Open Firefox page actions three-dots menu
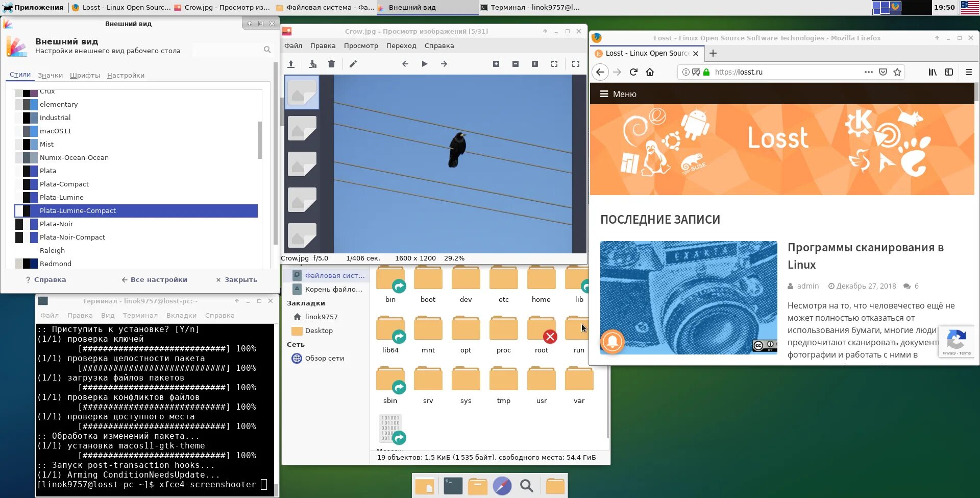The width and height of the screenshot is (980, 498). tap(868, 72)
